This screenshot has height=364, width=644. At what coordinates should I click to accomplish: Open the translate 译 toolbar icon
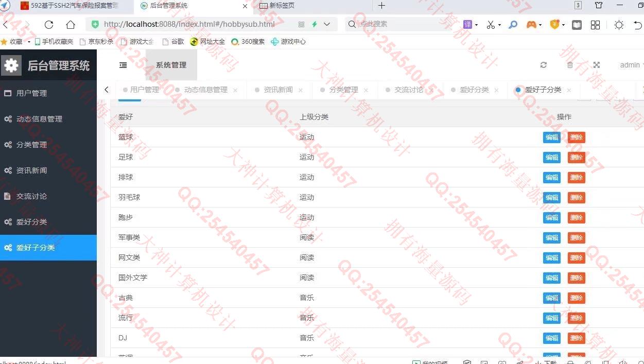[x=467, y=24]
